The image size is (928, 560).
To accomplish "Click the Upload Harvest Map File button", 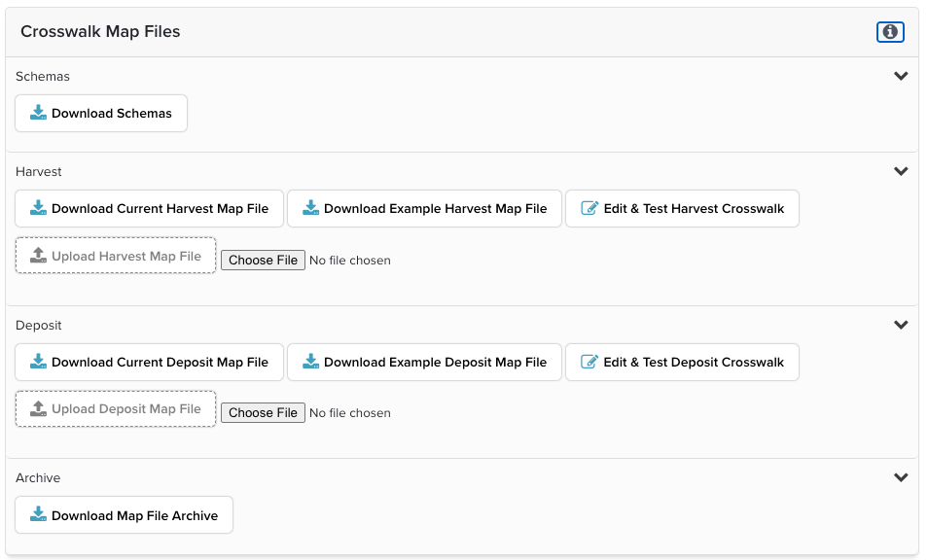I will tap(116, 257).
